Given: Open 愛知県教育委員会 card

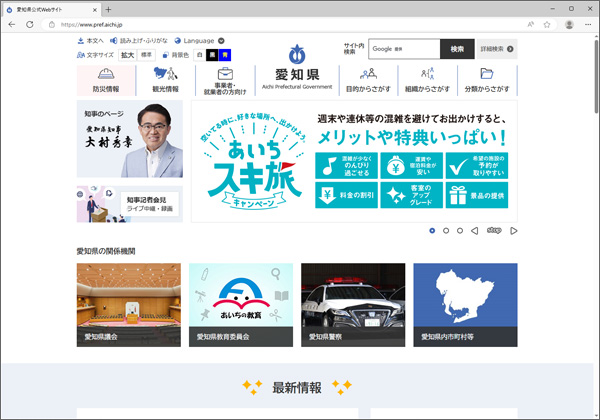Looking at the screenshot, I should tap(241, 305).
